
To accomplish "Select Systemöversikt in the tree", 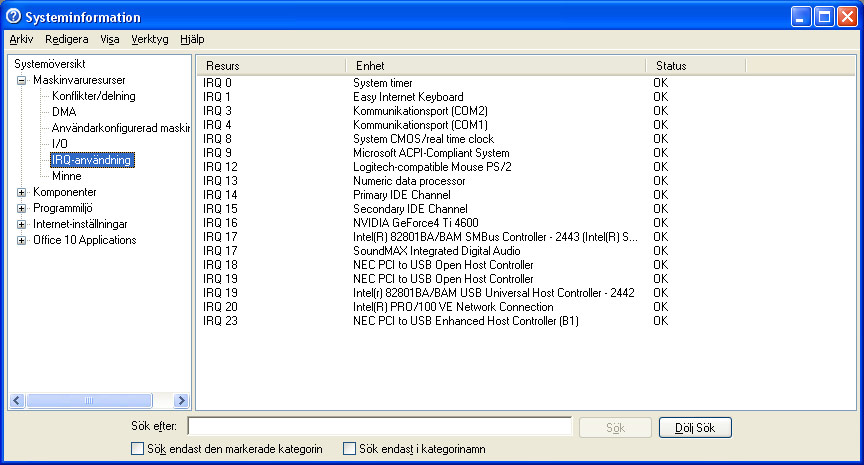I will pos(50,64).
